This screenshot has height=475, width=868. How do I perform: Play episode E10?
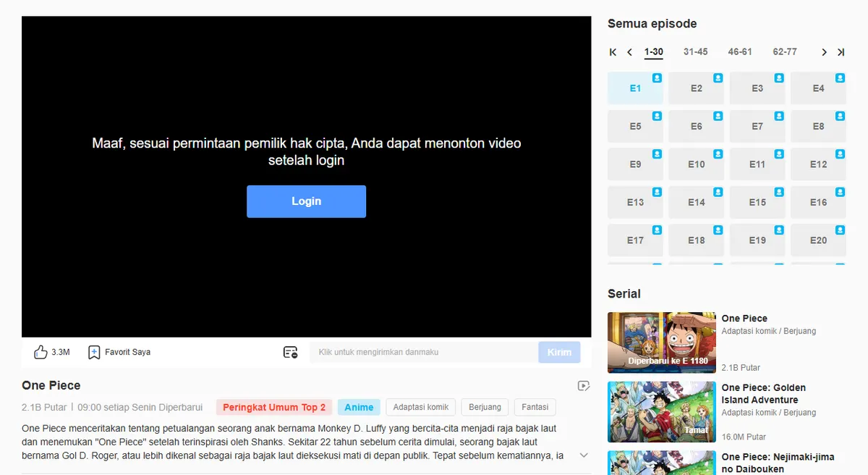pos(696,164)
